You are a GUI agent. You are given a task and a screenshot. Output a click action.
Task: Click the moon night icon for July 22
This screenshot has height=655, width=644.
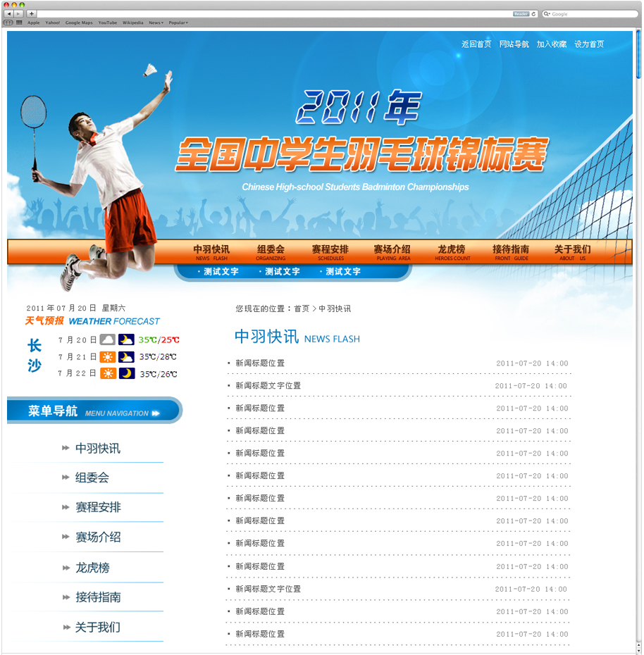pos(126,373)
